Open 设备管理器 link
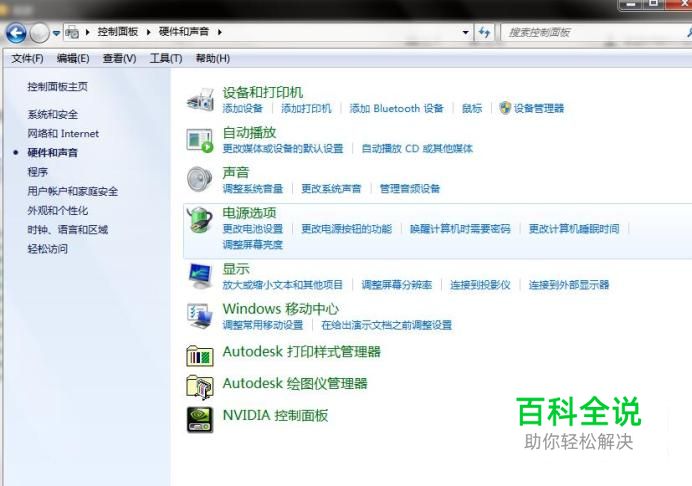 point(539,108)
